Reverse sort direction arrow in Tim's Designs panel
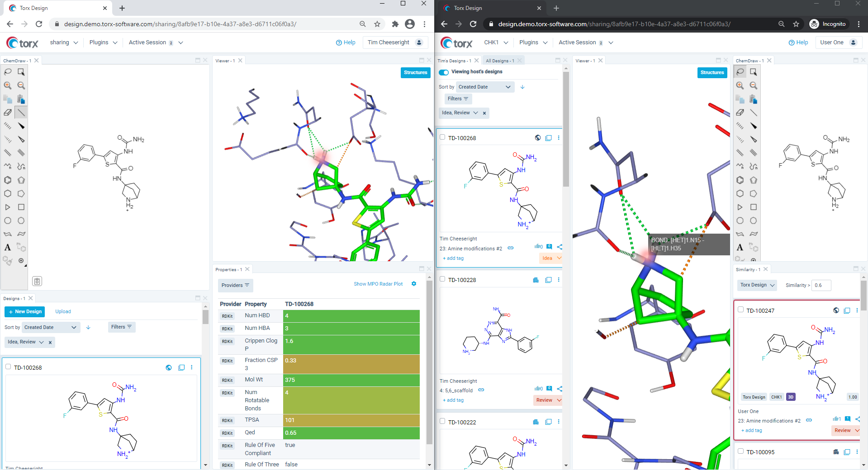The width and height of the screenshot is (868, 470). click(x=522, y=87)
